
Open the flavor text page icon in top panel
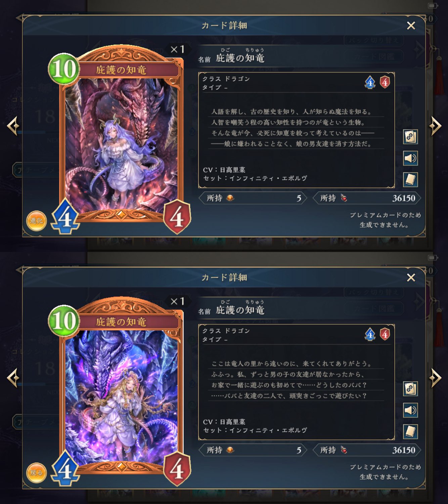click(x=410, y=180)
